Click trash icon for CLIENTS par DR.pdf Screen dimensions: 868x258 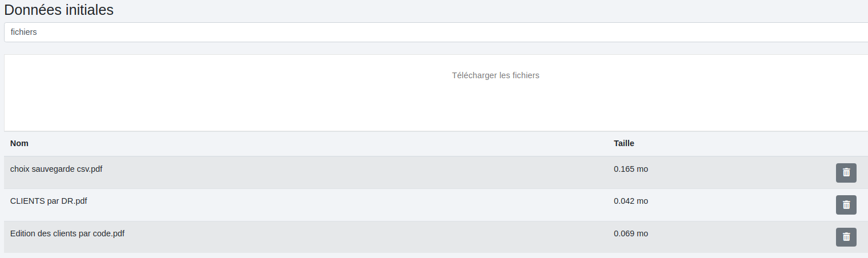(x=846, y=204)
